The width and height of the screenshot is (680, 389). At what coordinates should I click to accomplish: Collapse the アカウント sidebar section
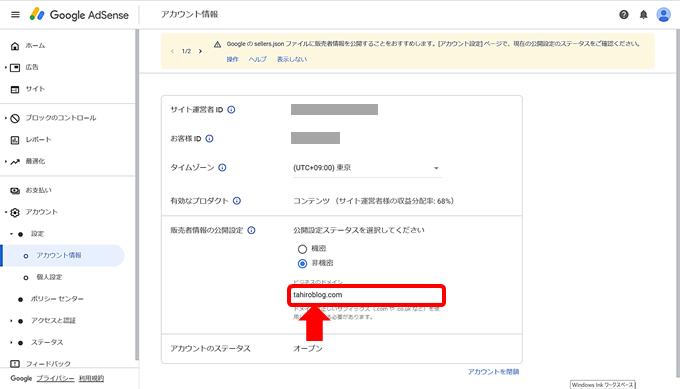click(x=6, y=212)
